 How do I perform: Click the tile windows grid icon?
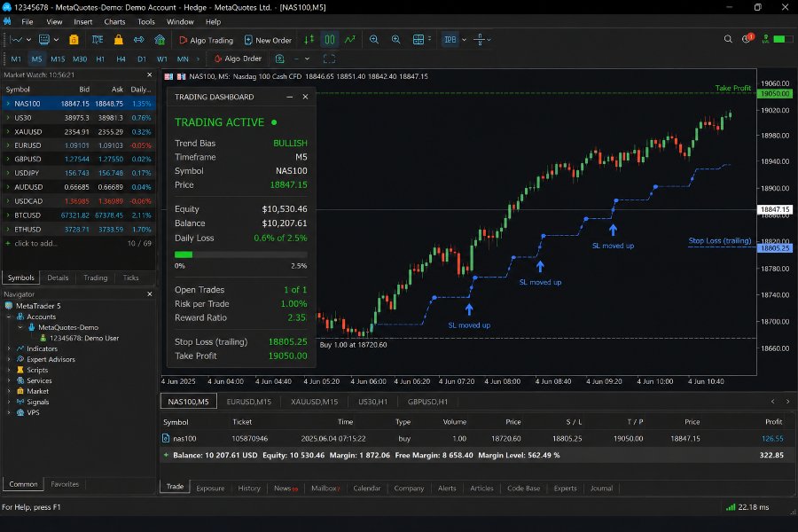tap(419, 40)
